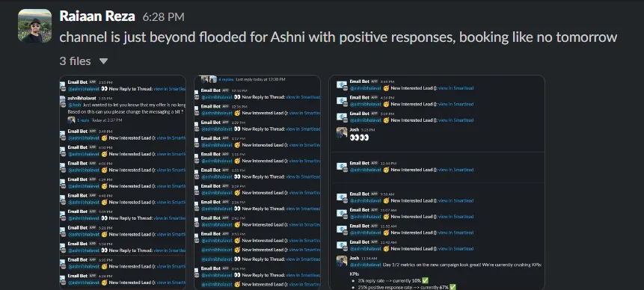
Task: Click Josh's avatar in third screenshot
Action: coord(342,132)
